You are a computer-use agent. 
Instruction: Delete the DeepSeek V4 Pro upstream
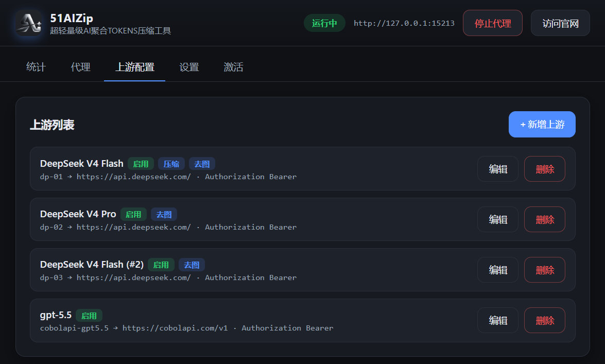(x=545, y=219)
